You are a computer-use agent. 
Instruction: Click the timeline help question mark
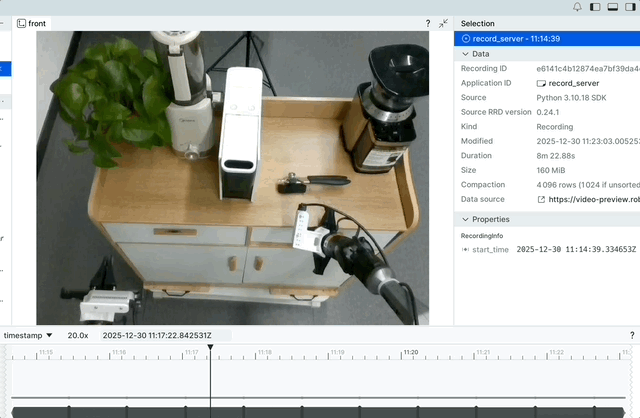pyautogui.click(x=631, y=335)
